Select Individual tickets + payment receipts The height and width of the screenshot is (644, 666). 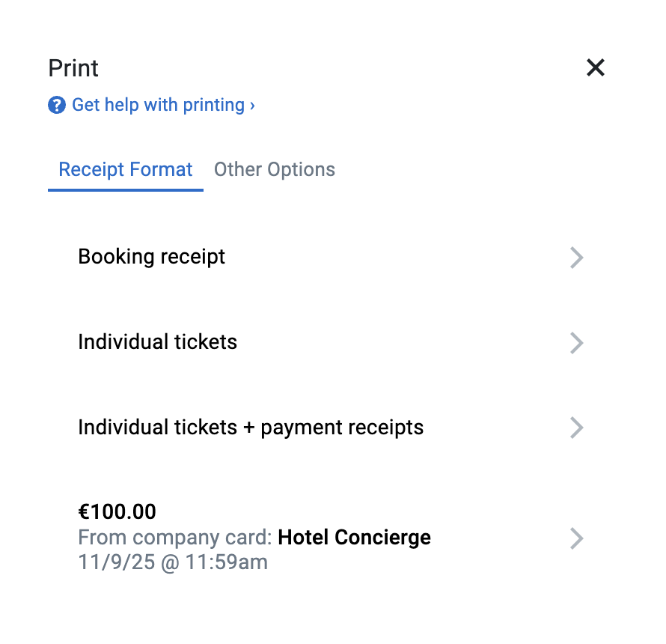click(x=251, y=428)
